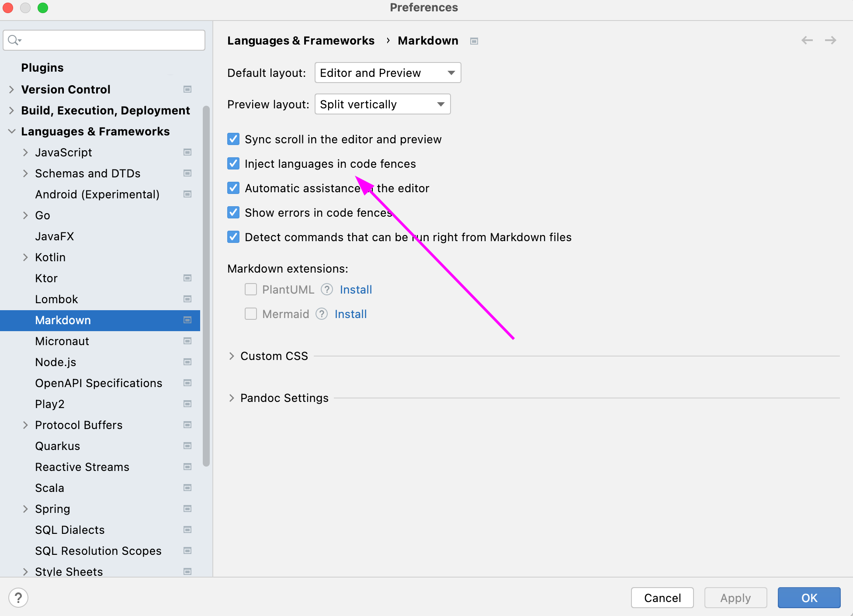This screenshot has width=853, height=616.
Task: Click the project-level settings icon next to Version Control
Action: click(x=187, y=89)
